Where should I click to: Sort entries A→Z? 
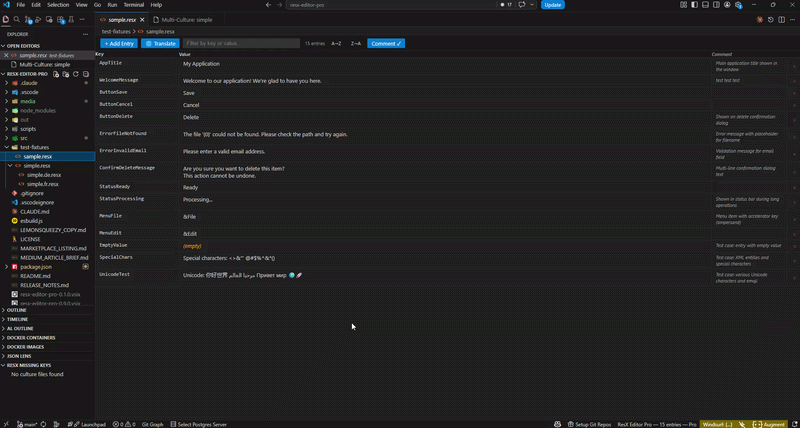click(x=336, y=43)
